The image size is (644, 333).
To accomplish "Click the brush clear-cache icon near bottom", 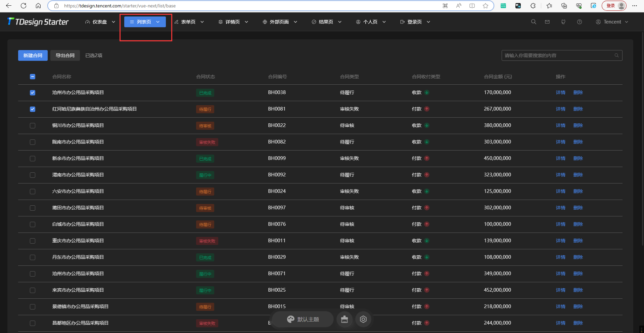I will tap(344, 319).
